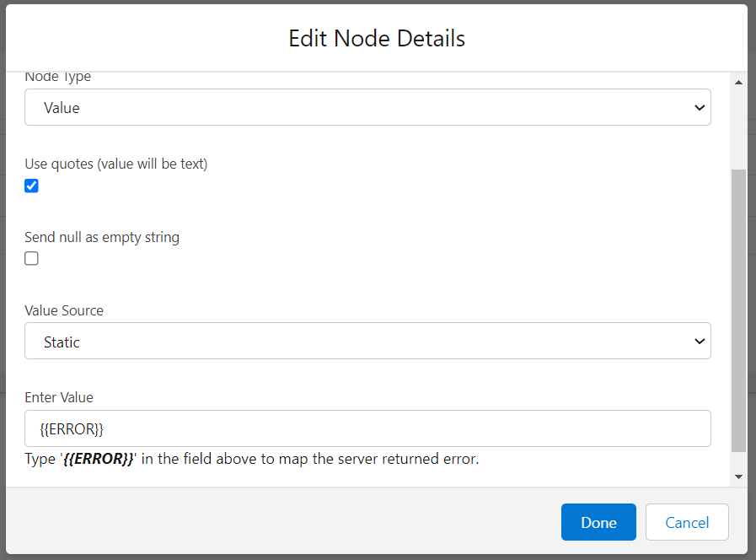Click the scrollbar down arrow
Viewport: 756px width, 560px height.
[739, 475]
